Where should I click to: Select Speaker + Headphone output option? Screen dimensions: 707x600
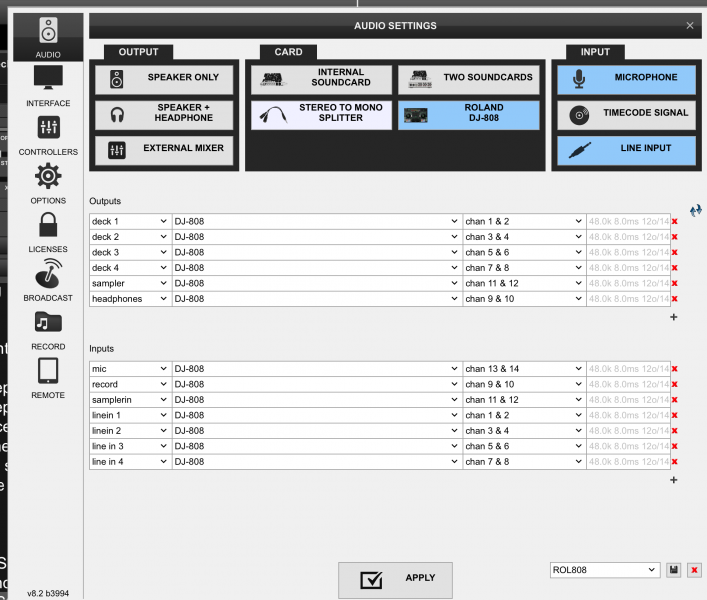pyautogui.click(x=164, y=115)
